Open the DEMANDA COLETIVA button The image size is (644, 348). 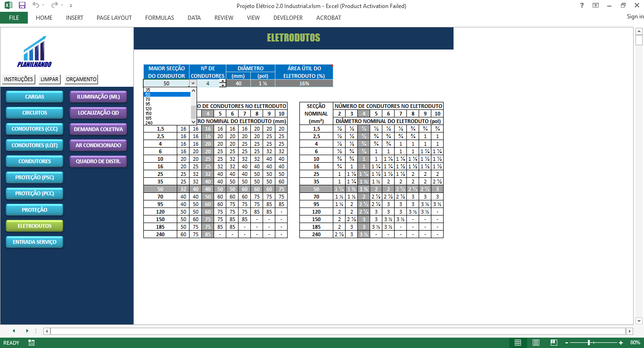pos(99,129)
